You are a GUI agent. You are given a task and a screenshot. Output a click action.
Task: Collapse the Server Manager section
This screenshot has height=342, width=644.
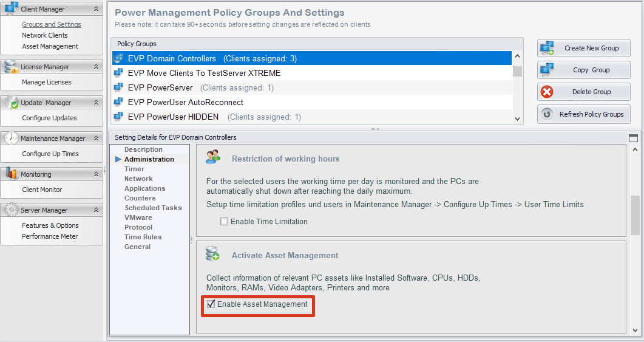click(95, 210)
